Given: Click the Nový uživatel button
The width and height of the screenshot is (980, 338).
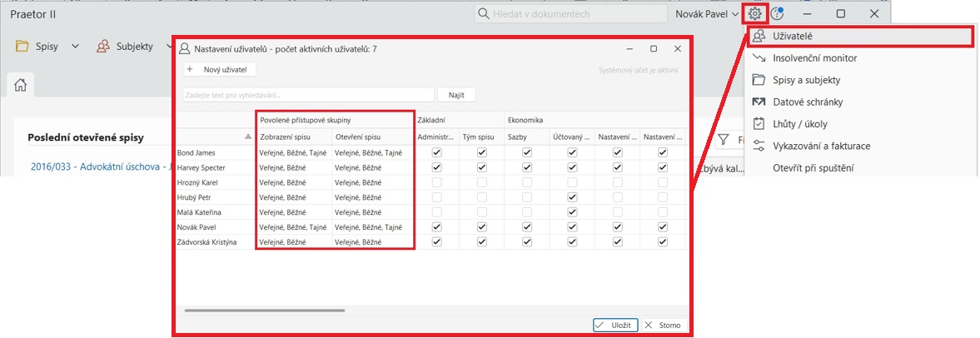Looking at the screenshot, I should 221,70.
